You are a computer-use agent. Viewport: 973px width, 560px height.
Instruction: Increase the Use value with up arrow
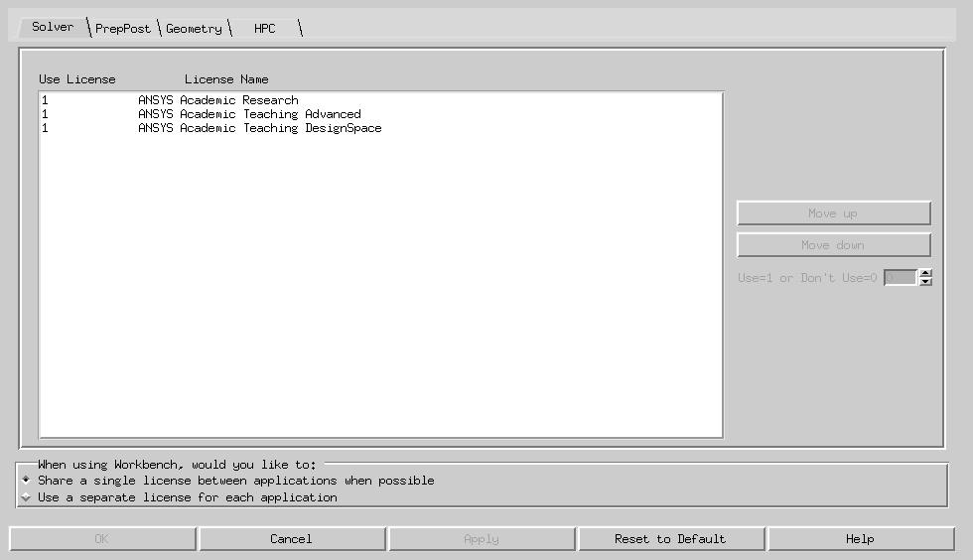click(925, 273)
